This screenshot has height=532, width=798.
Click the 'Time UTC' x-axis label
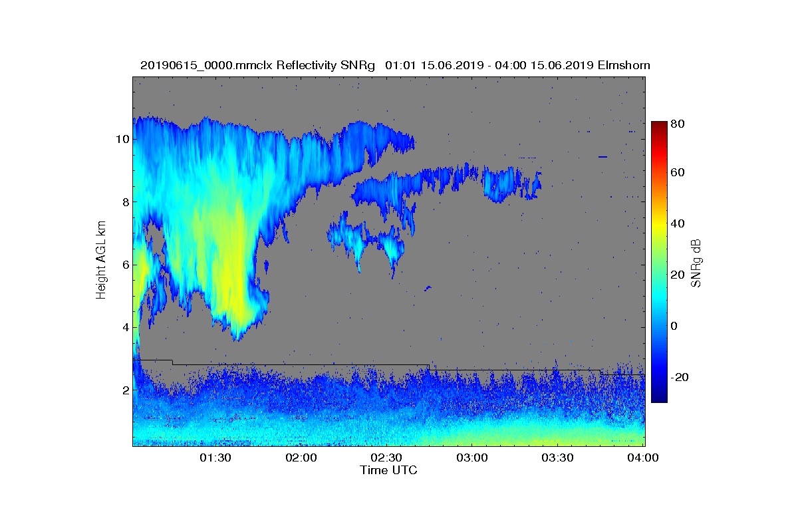388,470
